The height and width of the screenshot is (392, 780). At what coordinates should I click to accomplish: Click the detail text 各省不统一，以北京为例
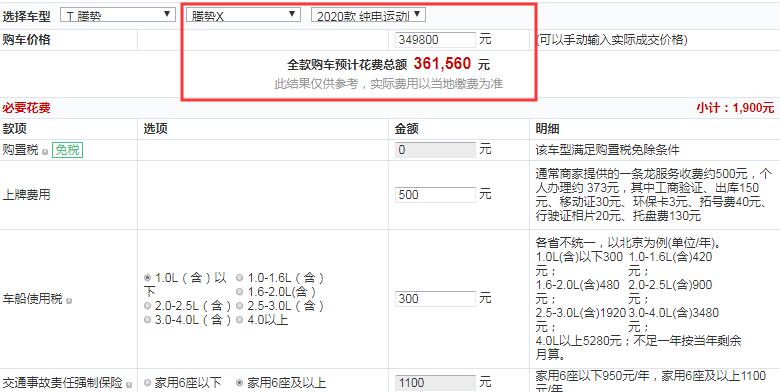point(628,244)
